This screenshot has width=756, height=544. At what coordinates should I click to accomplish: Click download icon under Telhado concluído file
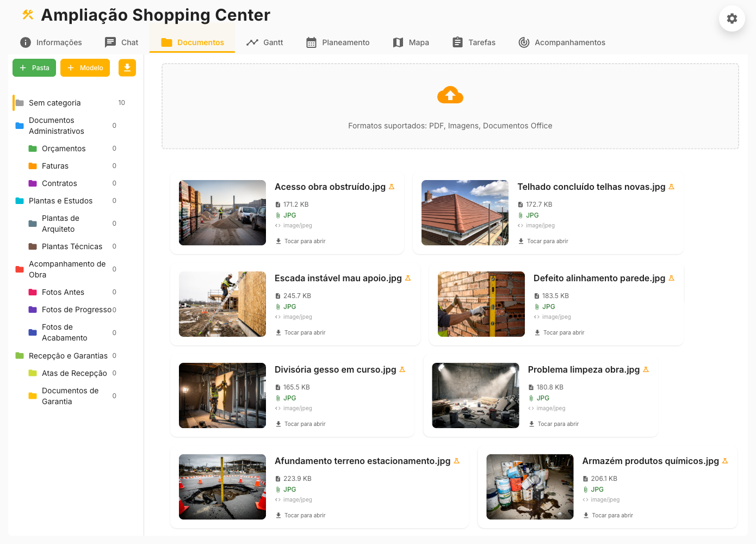coord(521,241)
